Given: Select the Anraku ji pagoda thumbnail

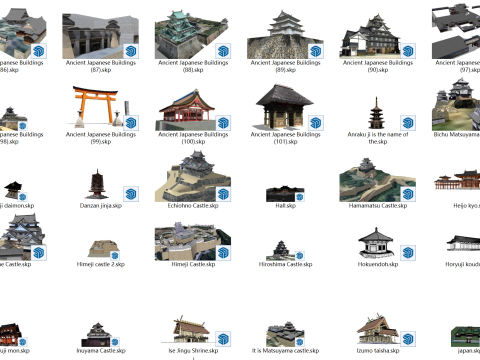Looking at the screenshot, I should [x=378, y=113].
